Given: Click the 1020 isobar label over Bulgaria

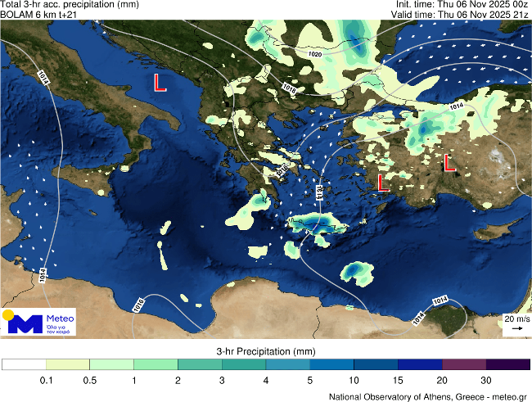Looking at the screenshot, I should (x=315, y=54).
